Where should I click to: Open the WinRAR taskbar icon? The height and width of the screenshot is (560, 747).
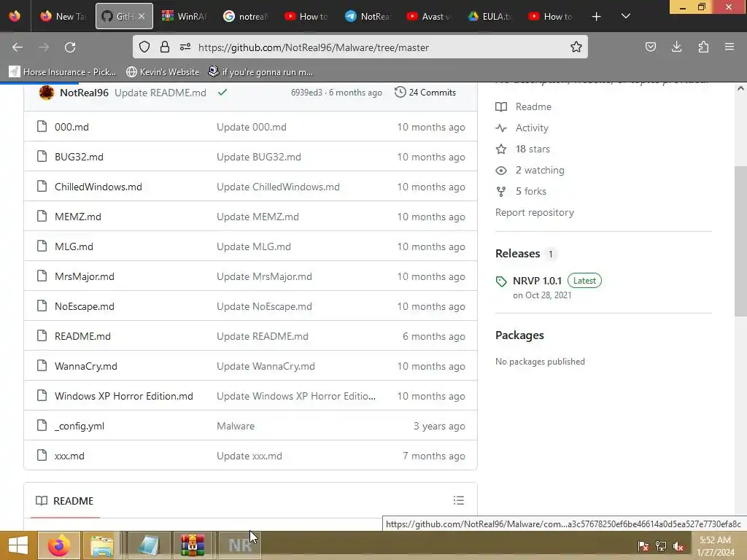193,545
